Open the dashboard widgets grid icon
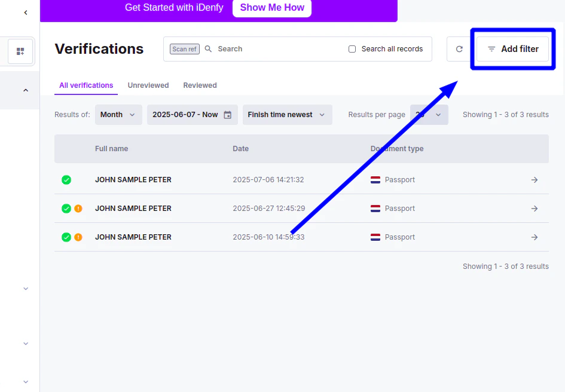The image size is (565, 392). (20, 51)
